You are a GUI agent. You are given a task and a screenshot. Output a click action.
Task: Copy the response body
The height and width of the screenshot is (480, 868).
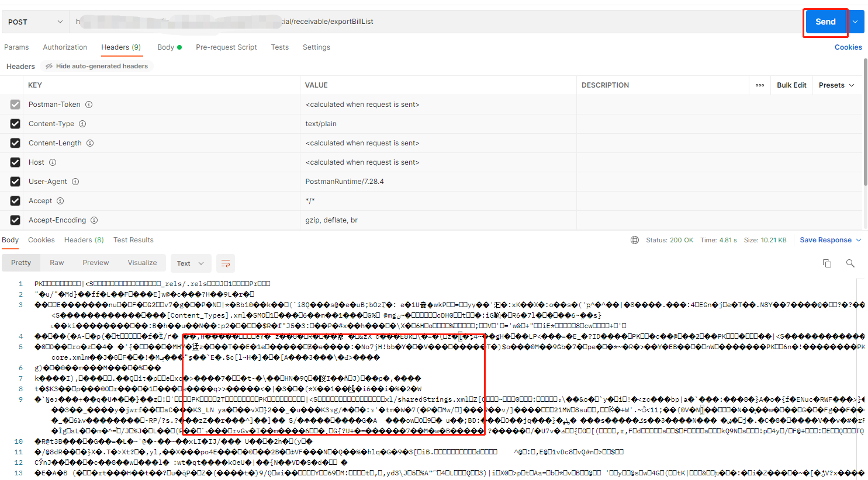[x=827, y=263]
